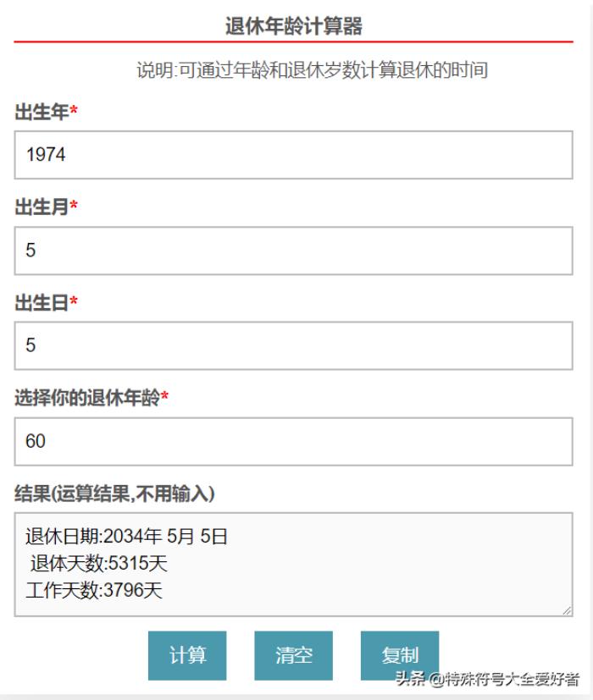The width and height of the screenshot is (593, 700).
Task: Focus the 出生月 input field
Action: 293,251
